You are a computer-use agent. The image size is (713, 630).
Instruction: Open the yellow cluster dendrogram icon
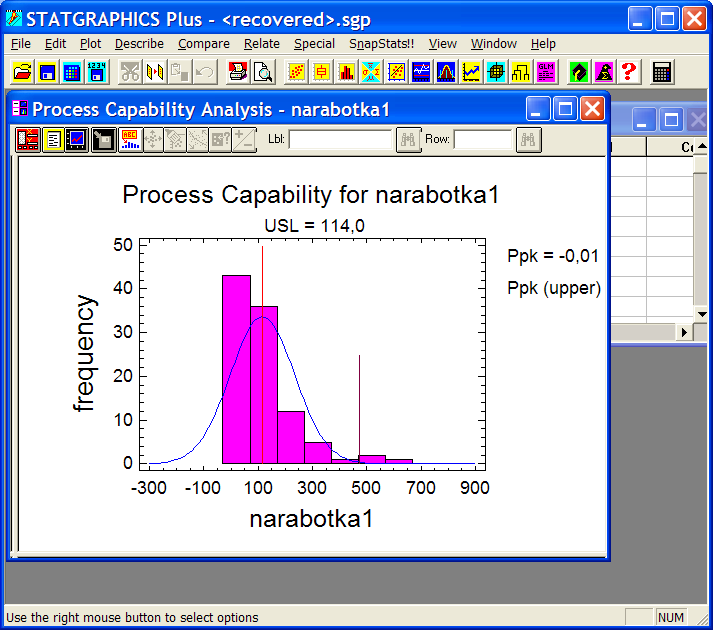pos(521,72)
